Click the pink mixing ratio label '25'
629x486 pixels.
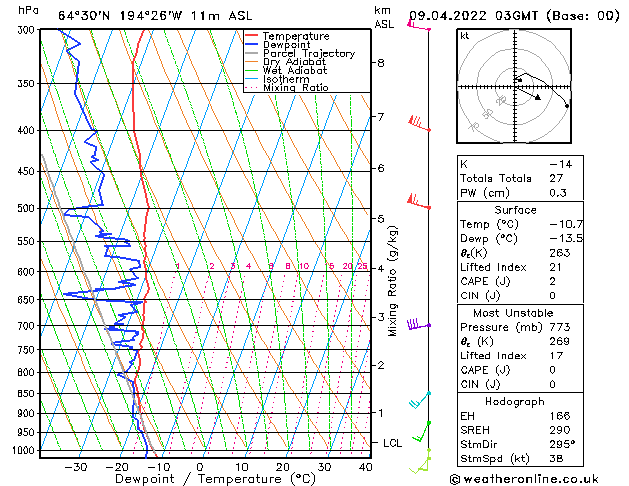(362, 266)
